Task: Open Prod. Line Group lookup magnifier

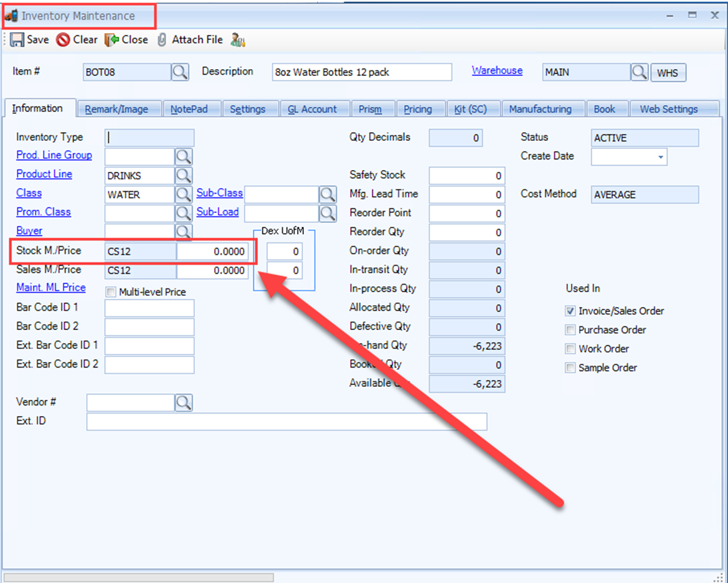Action: coord(183,156)
